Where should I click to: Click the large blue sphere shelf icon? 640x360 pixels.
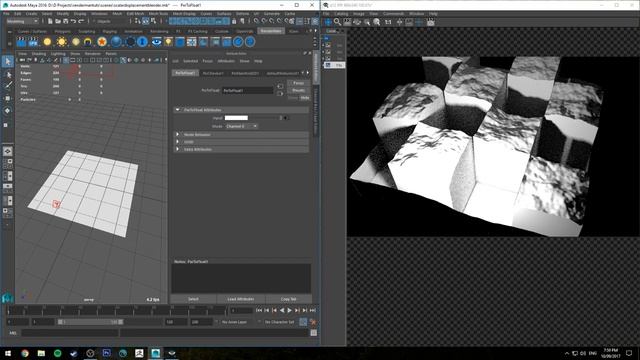click(116, 42)
